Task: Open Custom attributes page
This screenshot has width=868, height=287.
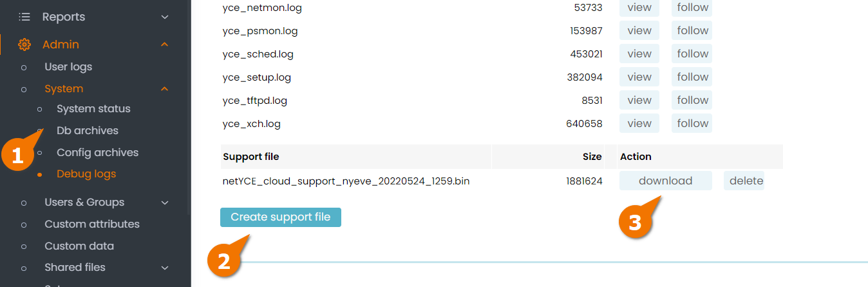Action: tap(92, 224)
